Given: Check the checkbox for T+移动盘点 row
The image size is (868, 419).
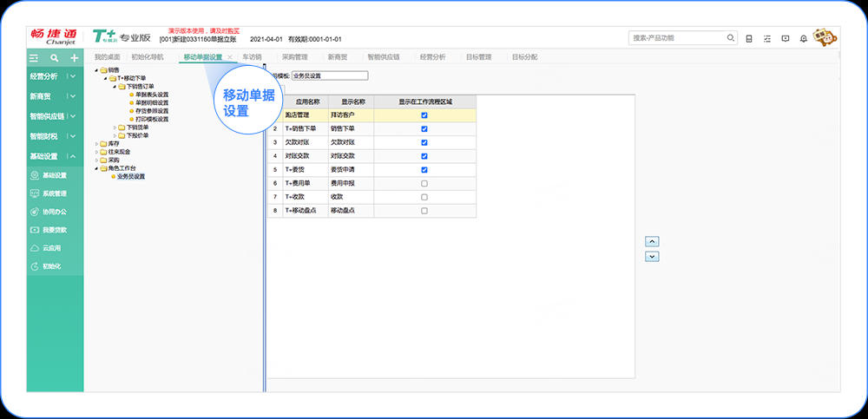Looking at the screenshot, I should coord(424,211).
